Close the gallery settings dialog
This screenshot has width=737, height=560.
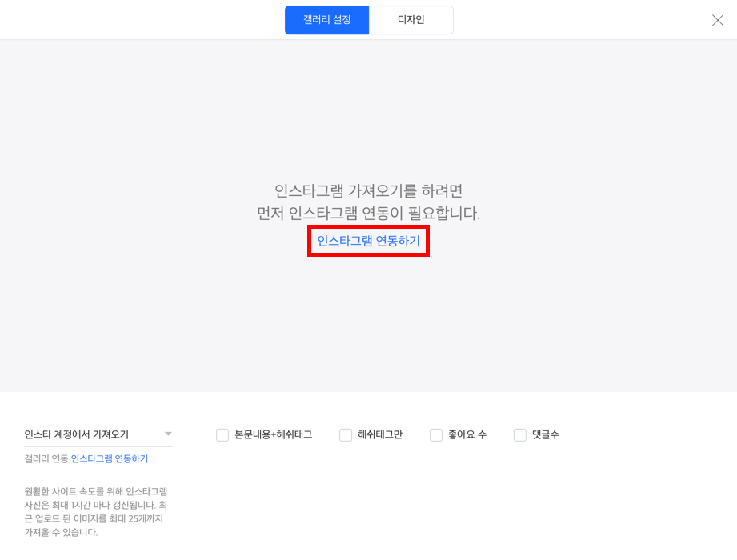point(717,20)
